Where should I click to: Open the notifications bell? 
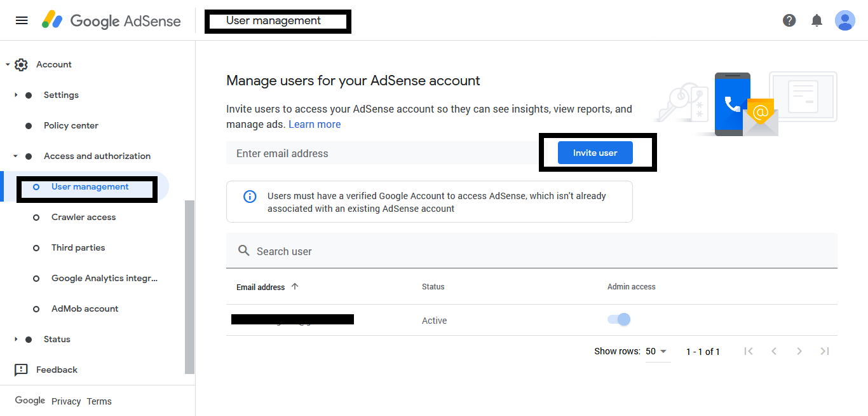[x=817, y=20]
